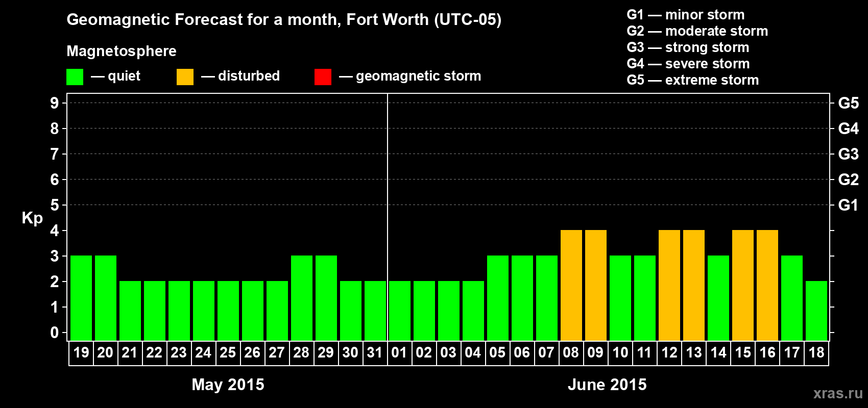Click the 'G2' label on right axis
The image size is (868, 408).
(x=849, y=180)
